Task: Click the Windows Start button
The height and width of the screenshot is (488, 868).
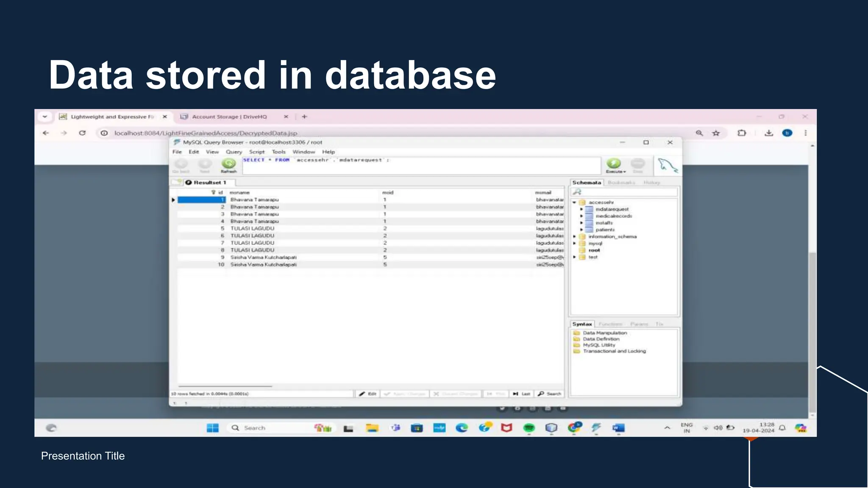Action: pyautogui.click(x=212, y=428)
